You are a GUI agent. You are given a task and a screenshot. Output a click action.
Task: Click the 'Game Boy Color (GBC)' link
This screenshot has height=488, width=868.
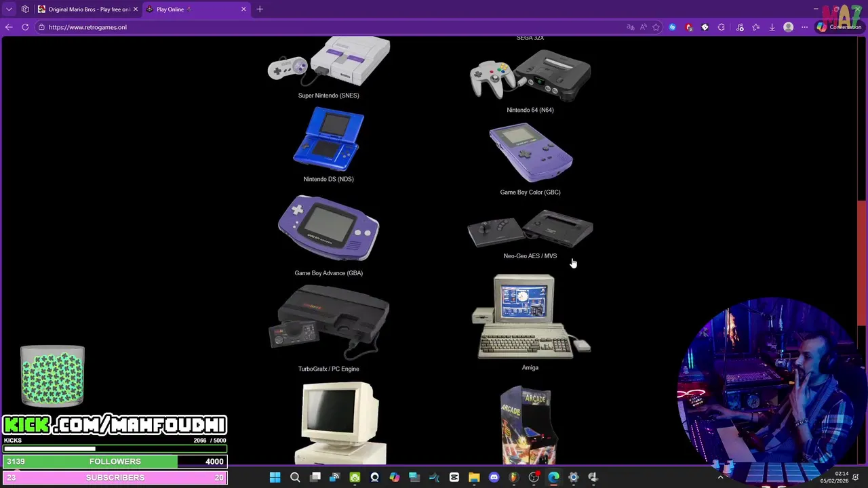pos(530,192)
